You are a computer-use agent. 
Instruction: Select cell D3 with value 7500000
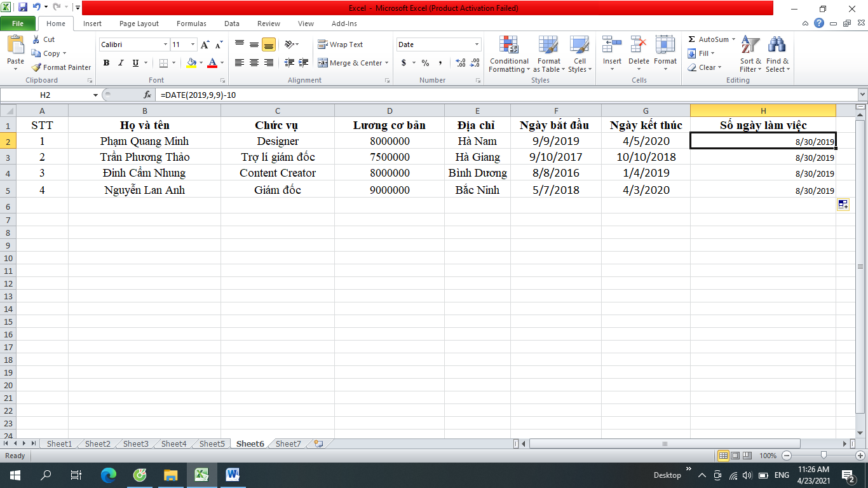390,157
